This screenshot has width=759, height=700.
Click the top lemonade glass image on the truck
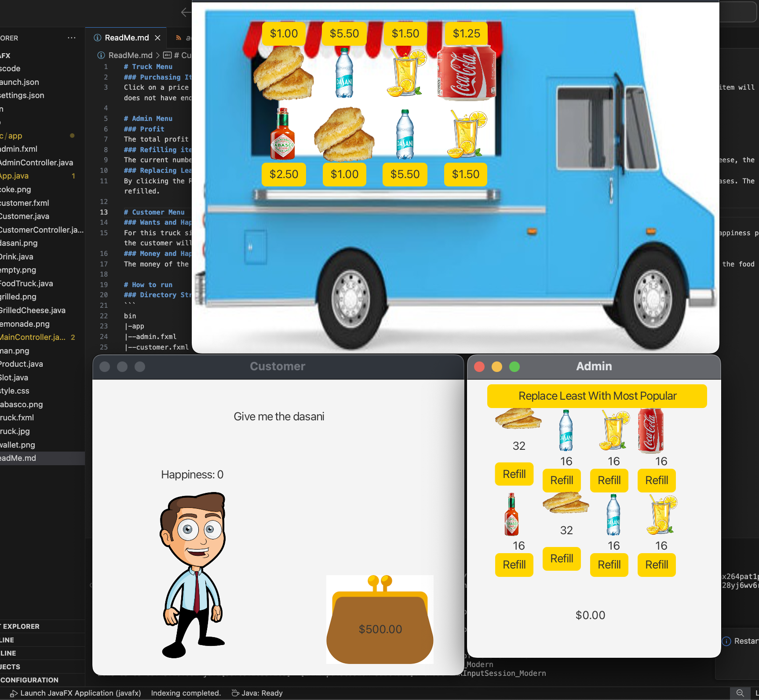406,73
